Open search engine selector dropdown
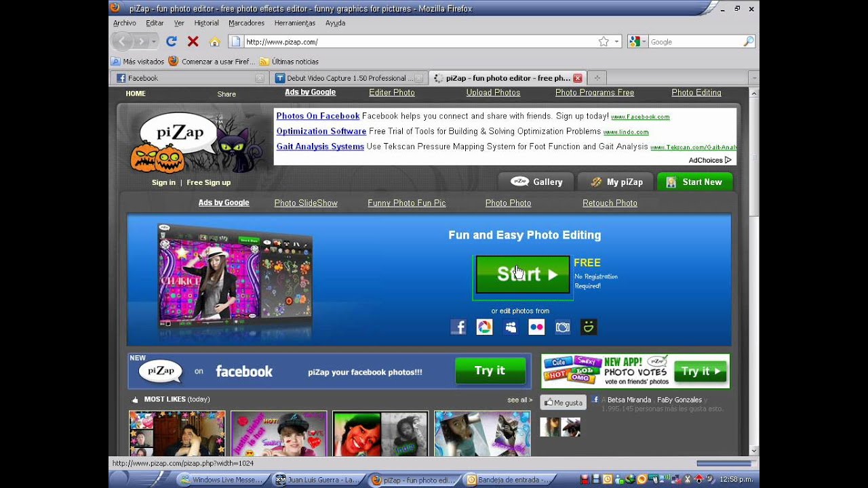 click(637, 42)
